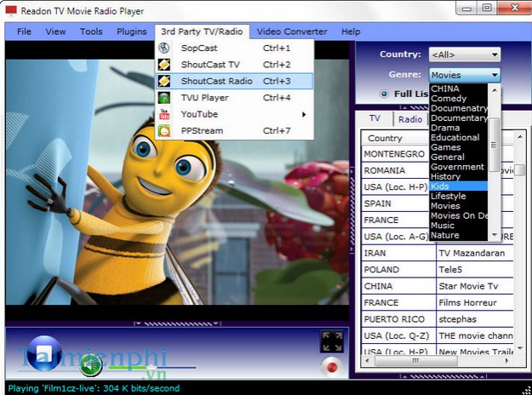The width and height of the screenshot is (532, 395).
Task: Switch to fullscreen with the arrows icon
Action: click(x=332, y=341)
